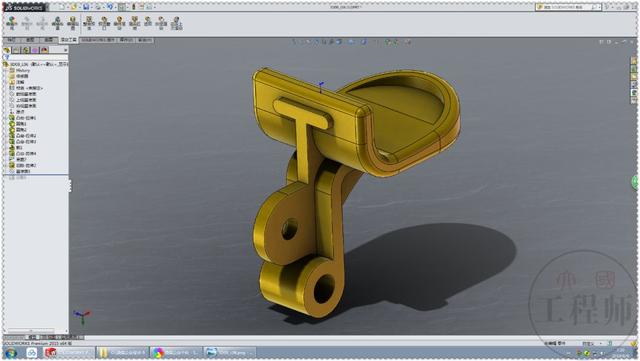Open the search dropdown arrow at top right
The image size is (640, 361).
(599, 7)
